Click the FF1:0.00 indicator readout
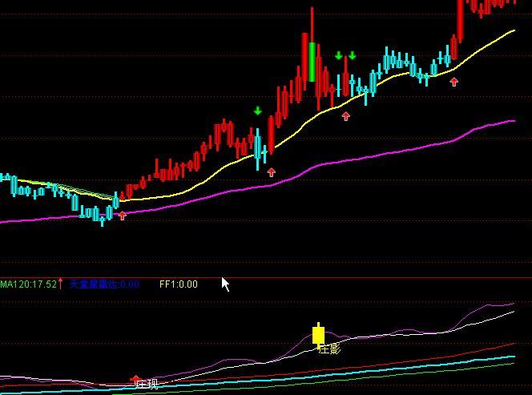This screenshot has height=395, width=532. (178, 284)
